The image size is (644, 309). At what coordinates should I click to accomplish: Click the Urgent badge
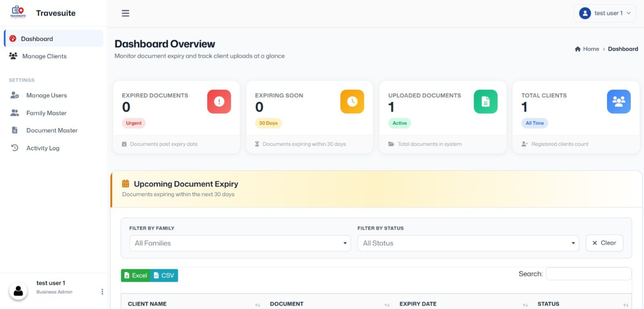tap(134, 123)
